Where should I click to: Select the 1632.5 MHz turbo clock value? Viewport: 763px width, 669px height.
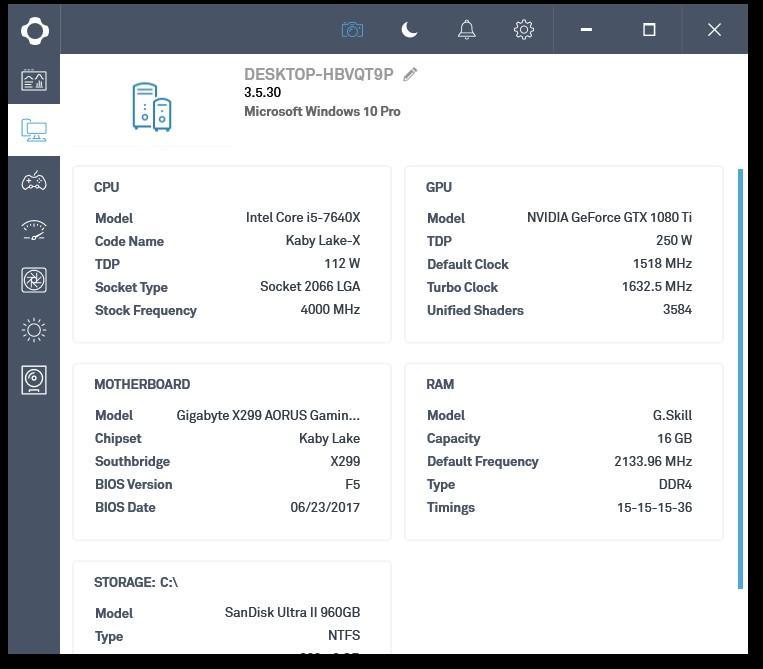click(657, 287)
